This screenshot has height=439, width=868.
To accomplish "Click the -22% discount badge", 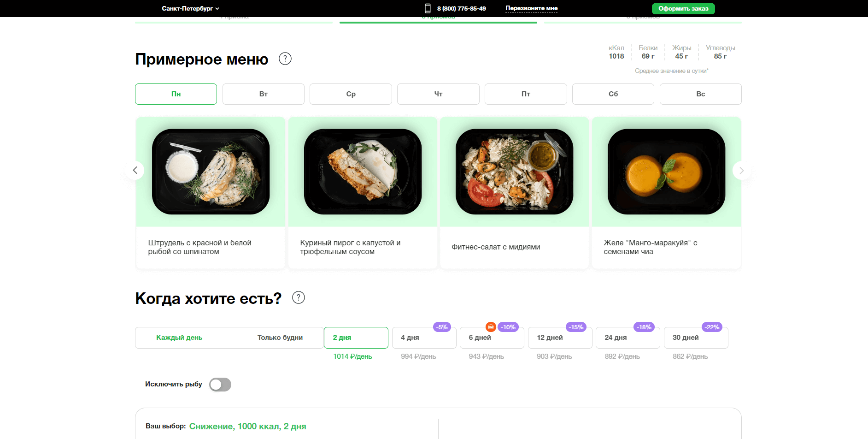I will point(712,327).
